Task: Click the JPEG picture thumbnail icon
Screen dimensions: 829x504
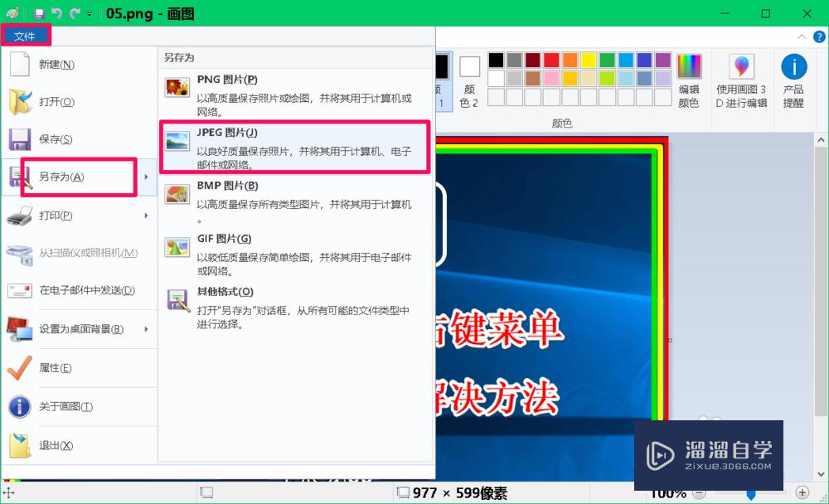Action: (177, 141)
